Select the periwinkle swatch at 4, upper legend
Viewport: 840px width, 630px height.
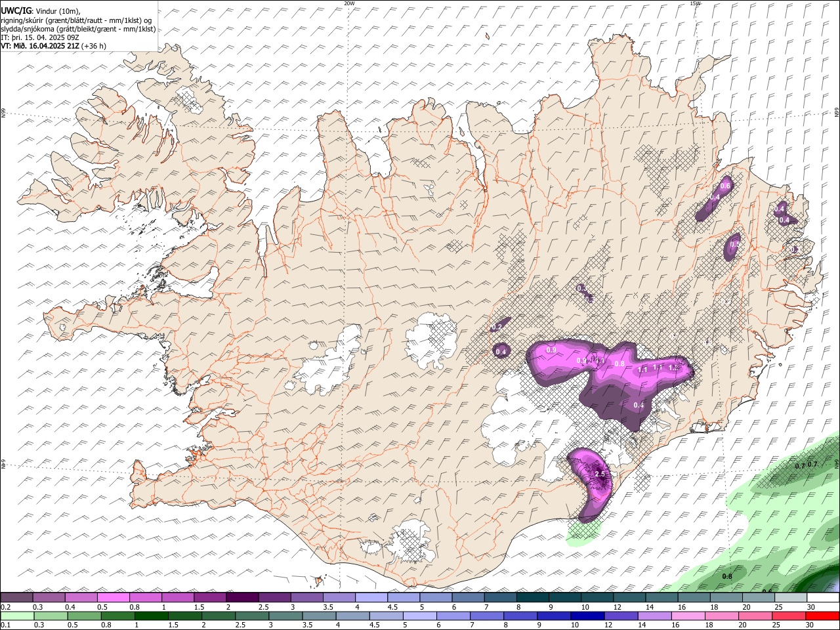coord(371,598)
